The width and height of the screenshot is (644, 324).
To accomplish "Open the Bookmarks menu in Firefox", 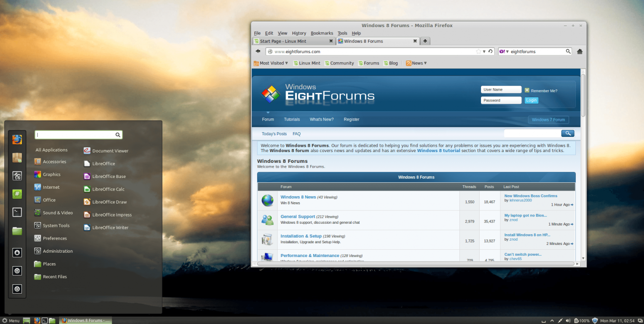I will click(x=322, y=33).
